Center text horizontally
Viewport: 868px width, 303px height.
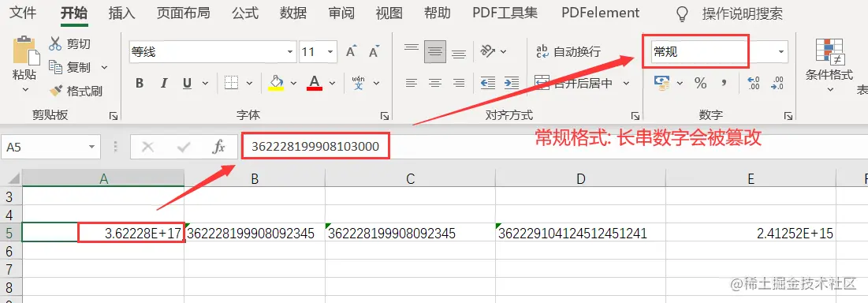pyautogui.click(x=435, y=83)
